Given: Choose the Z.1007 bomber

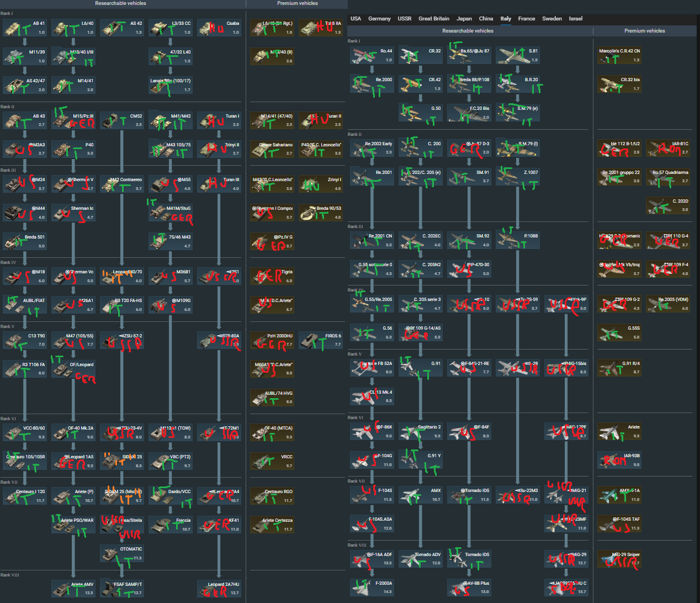Looking at the screenshot, I should pos(518,177).
